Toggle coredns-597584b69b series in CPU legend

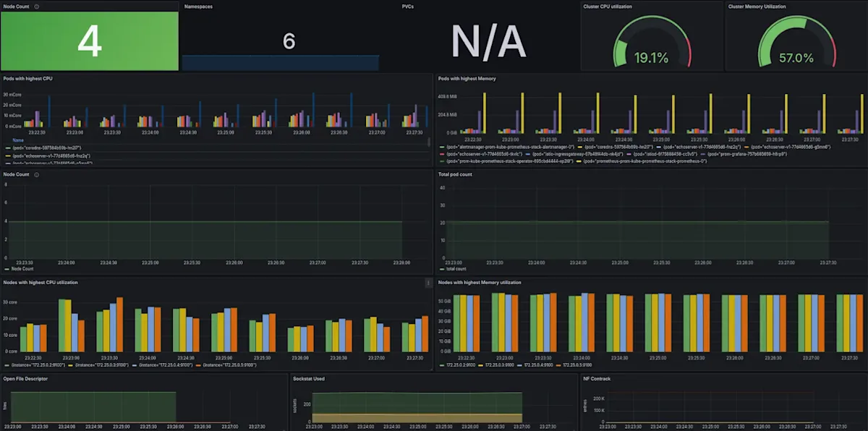click(x=43, y=148)
